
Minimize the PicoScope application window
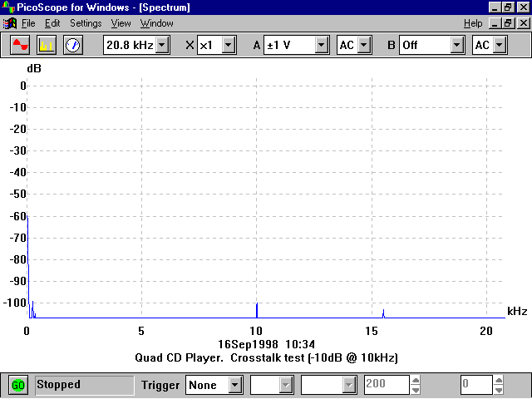point(495,7)
